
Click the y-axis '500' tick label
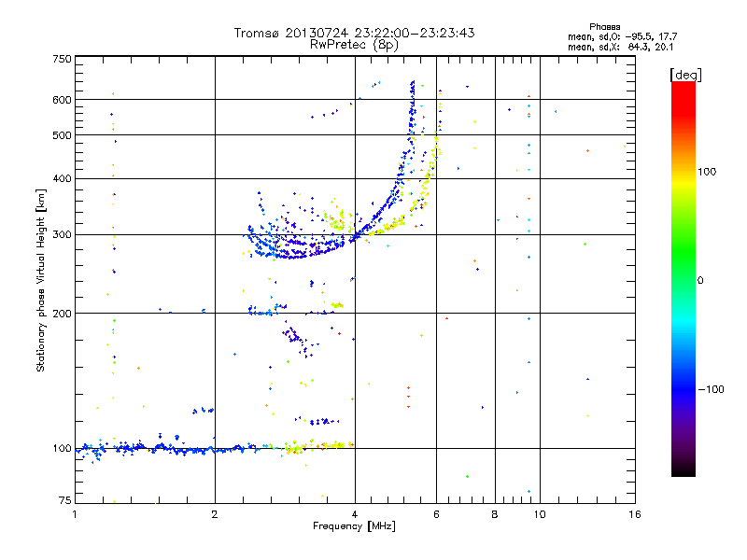[x=62, y=135]
